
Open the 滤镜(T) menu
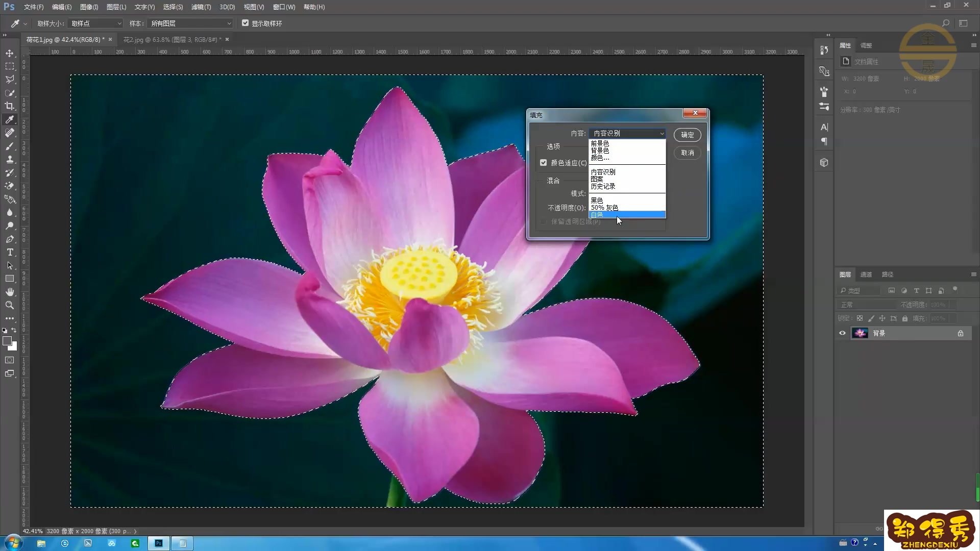[201, 7]
